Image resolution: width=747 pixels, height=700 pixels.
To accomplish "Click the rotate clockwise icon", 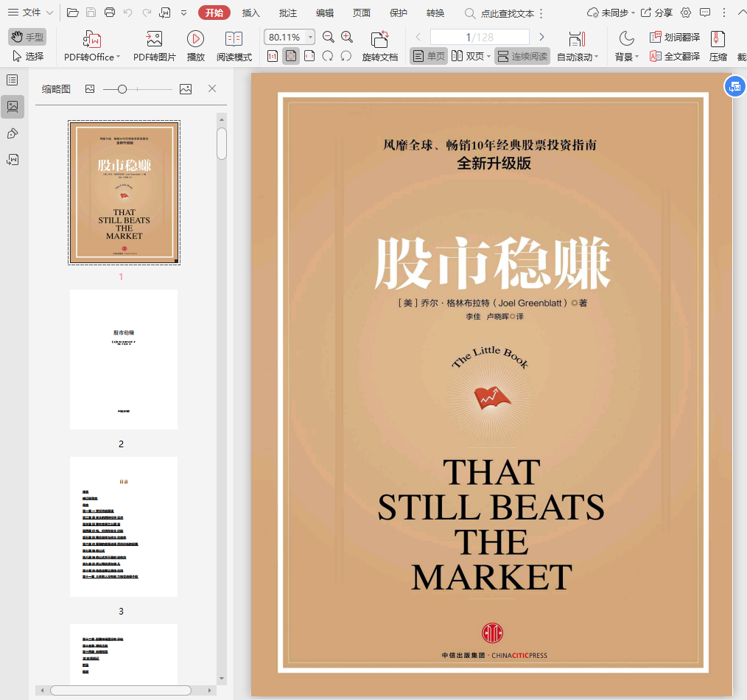I will [328, 56].
